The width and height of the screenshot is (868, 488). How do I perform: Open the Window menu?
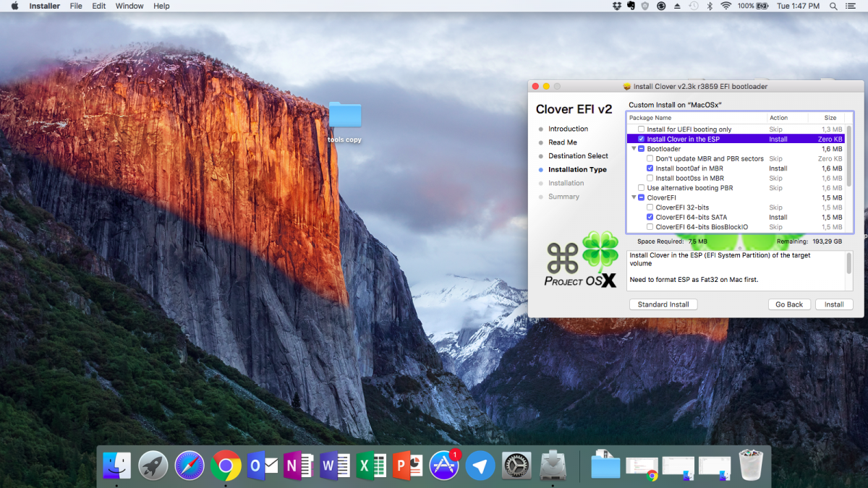[129, 6]
